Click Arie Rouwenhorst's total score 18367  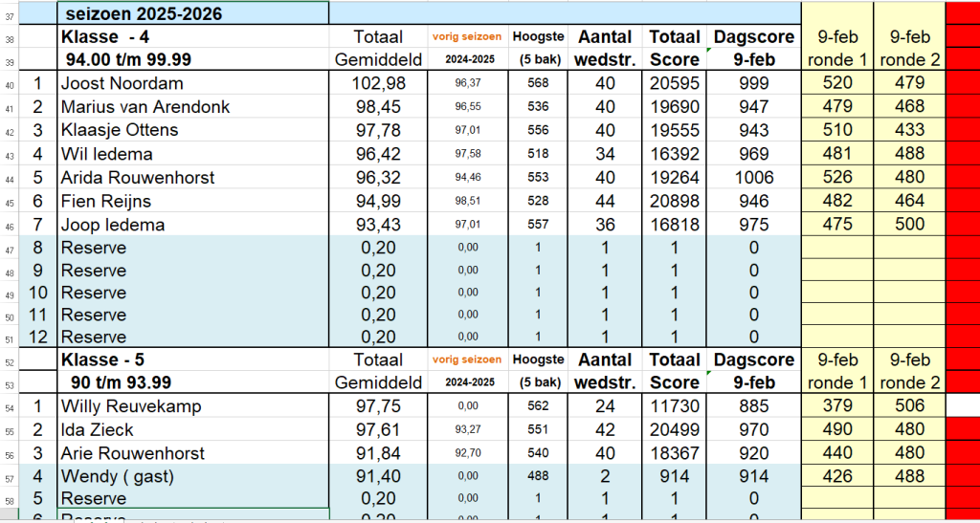pos(677,453)
